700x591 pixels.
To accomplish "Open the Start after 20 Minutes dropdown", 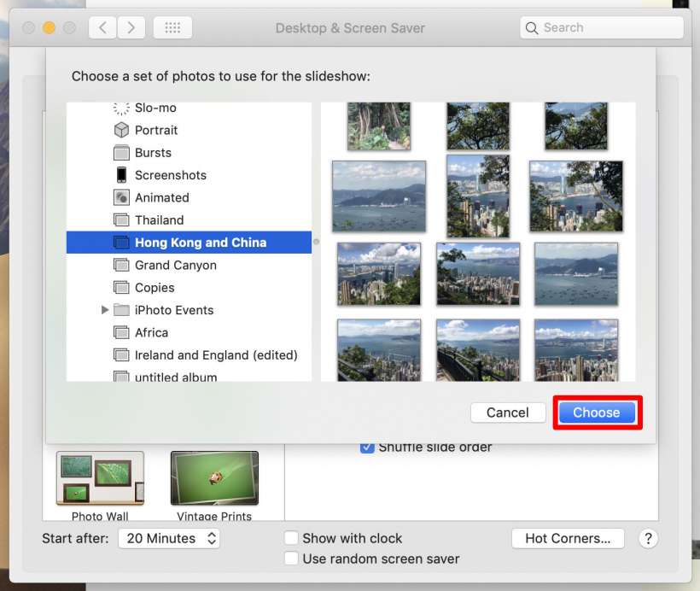I will pos(169,538).
